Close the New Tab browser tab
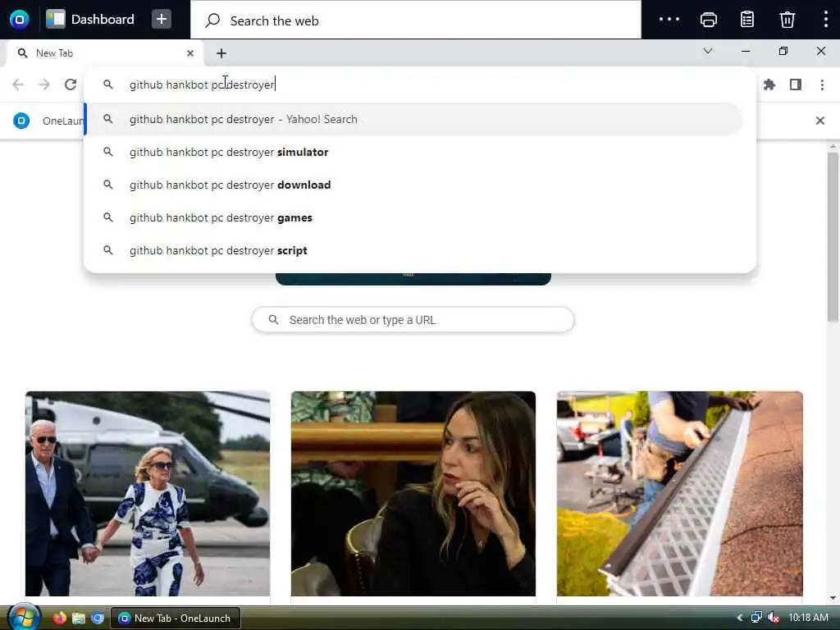 click(190, 53)
